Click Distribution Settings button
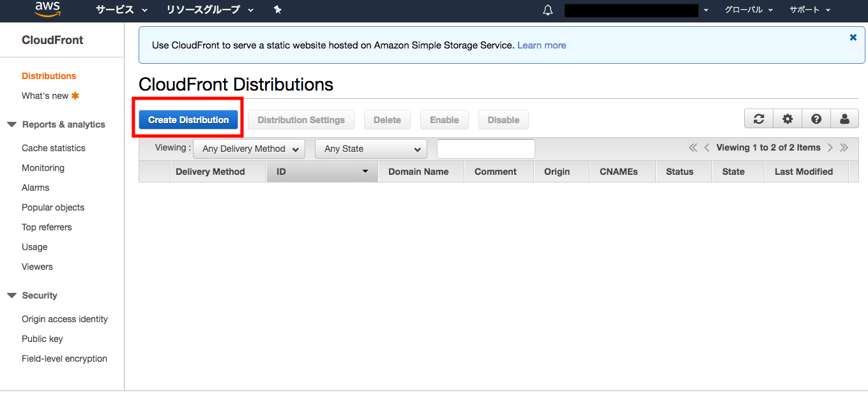 [x=301, y=119]
